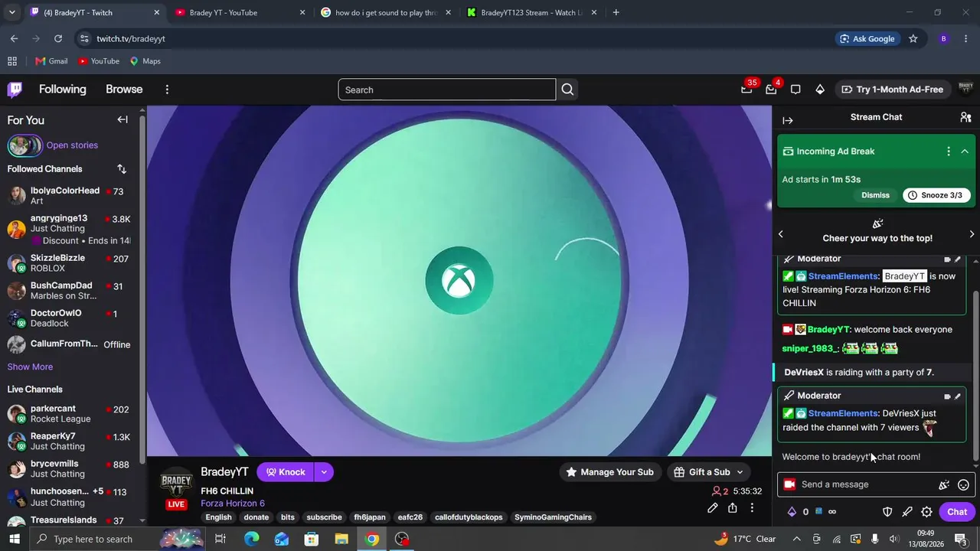The width and height of the screenshot is (980, 551).
Task: Click Try 1-Month Ad-Free
Action: click(892, 90)
